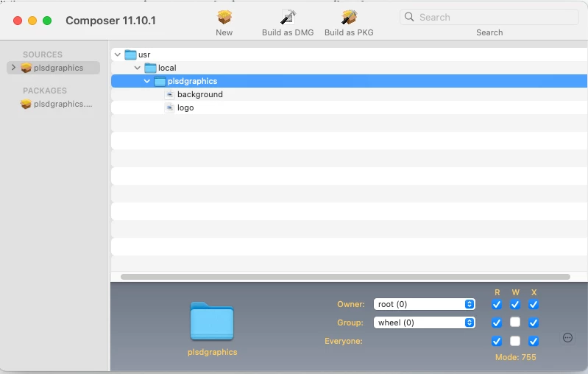Select the logo file row
Viewport: 588px width, 374px height.
[349, 107]
